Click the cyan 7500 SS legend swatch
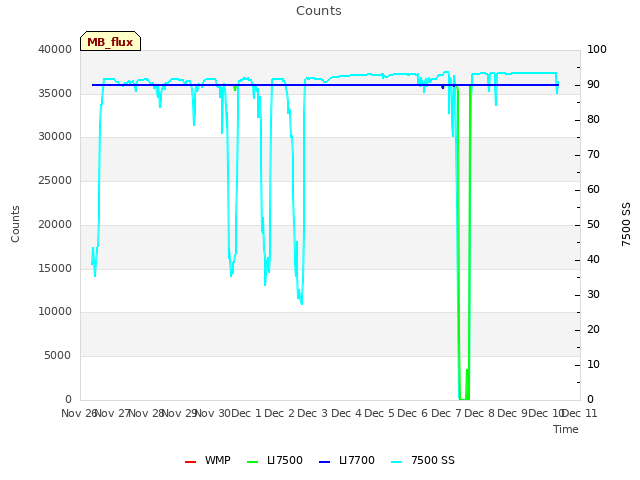 [396, 462]
